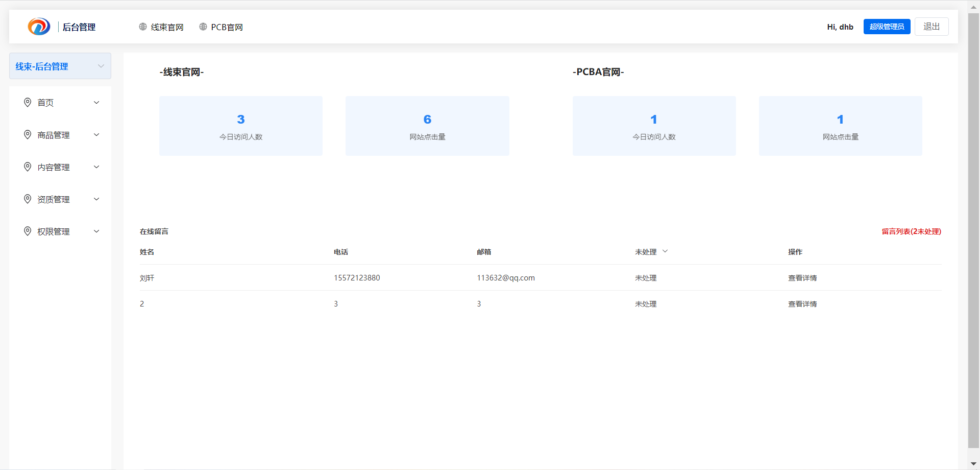Click the 超级管理员 blue badge button
The width and height of the screenshot is (980, 470).
pos(887,27)
